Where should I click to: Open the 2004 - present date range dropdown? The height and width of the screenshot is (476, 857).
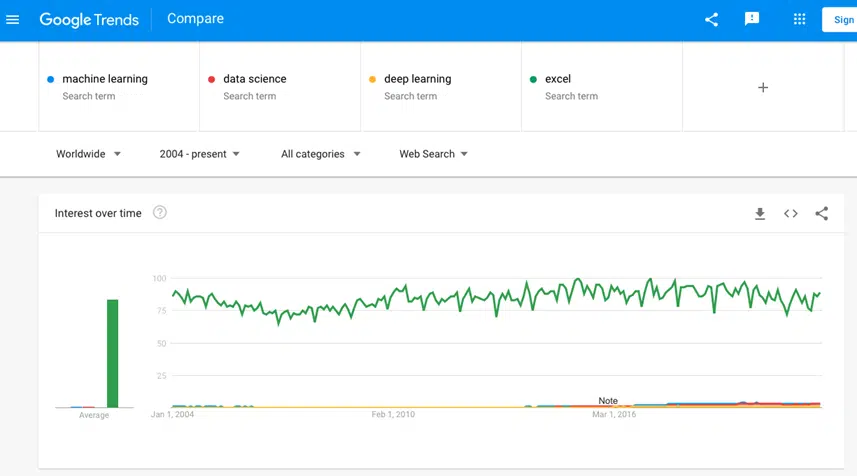[199, 154]
